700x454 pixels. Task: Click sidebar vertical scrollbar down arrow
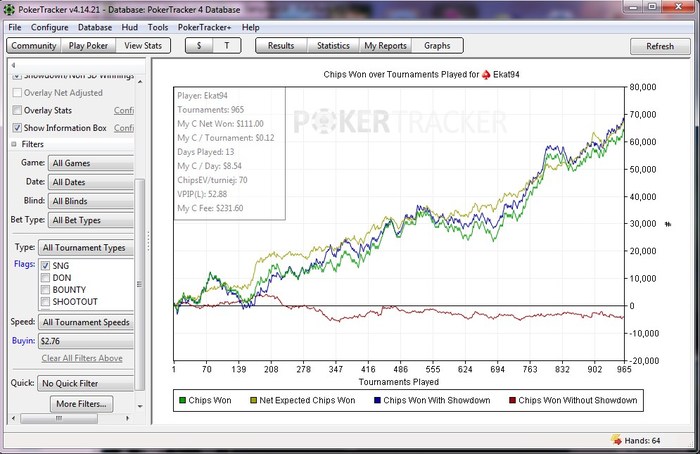pyautogui.click(x=140, y=406)
